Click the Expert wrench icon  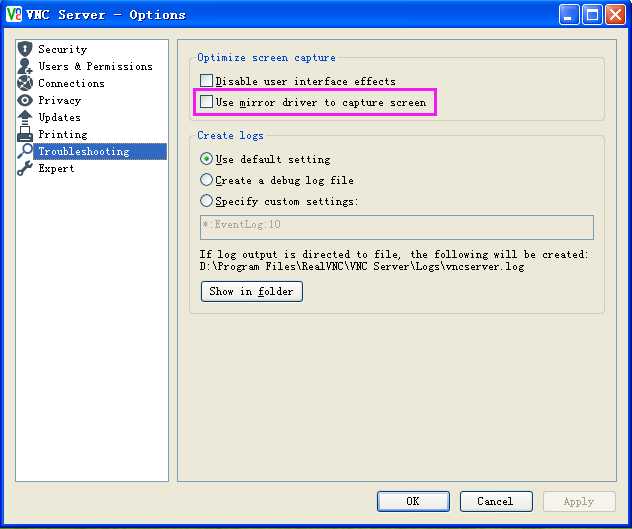click(x=25, y=168)
